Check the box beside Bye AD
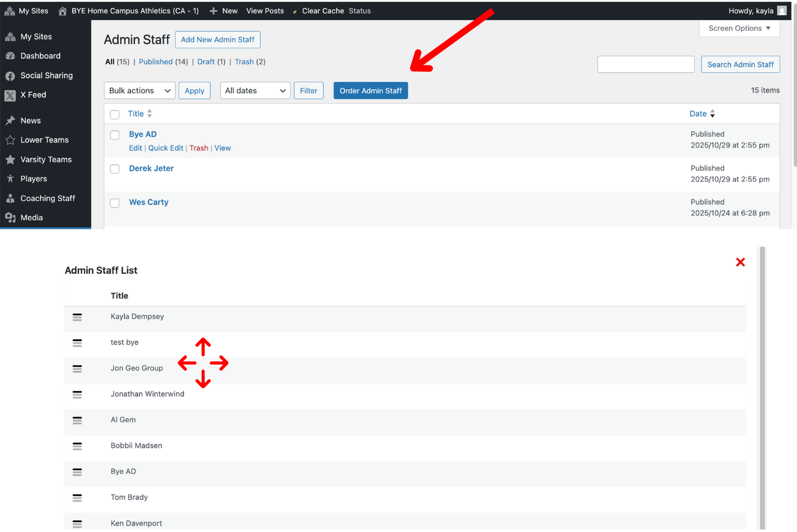Image resolution: width=797 pixels, height=532 pixels. coord(115,135)
